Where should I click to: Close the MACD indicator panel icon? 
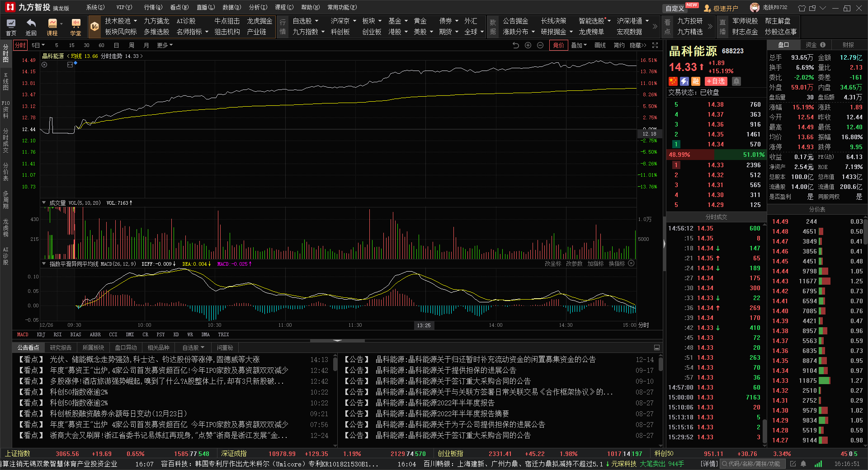click(x=631, y=263)
